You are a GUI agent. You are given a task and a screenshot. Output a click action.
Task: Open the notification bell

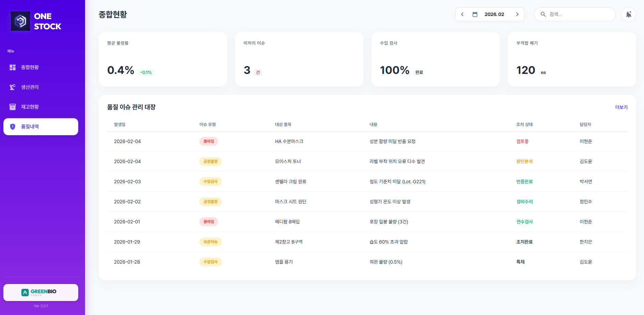click(628, 14)
